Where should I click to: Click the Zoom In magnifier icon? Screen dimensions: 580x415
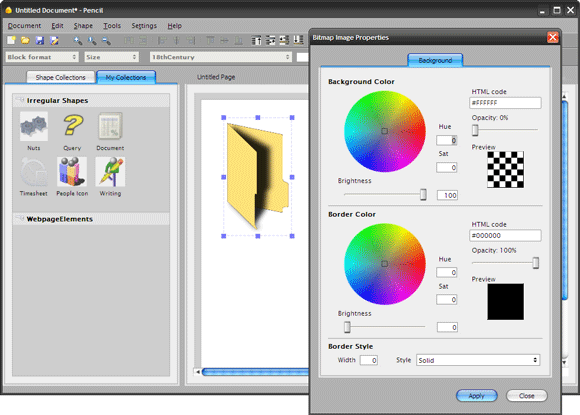(x=78, y=40)
